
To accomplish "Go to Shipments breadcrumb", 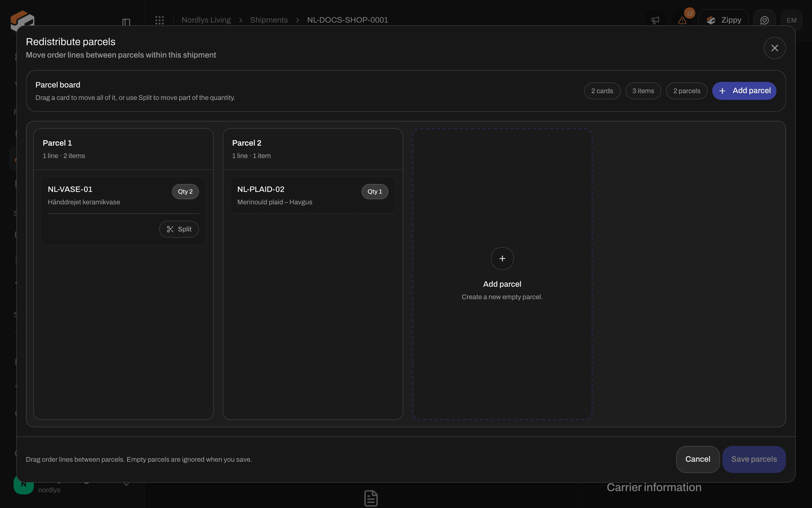I will pos(269,20).
